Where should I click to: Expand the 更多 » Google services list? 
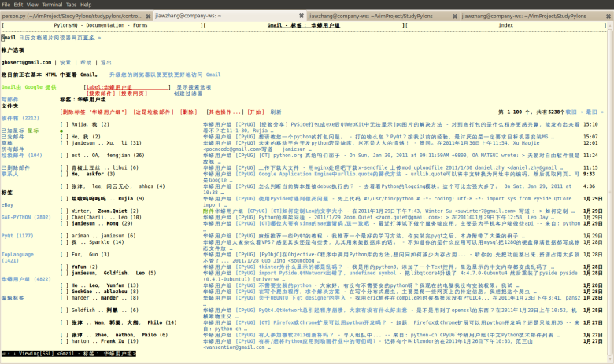click(91, 38)
